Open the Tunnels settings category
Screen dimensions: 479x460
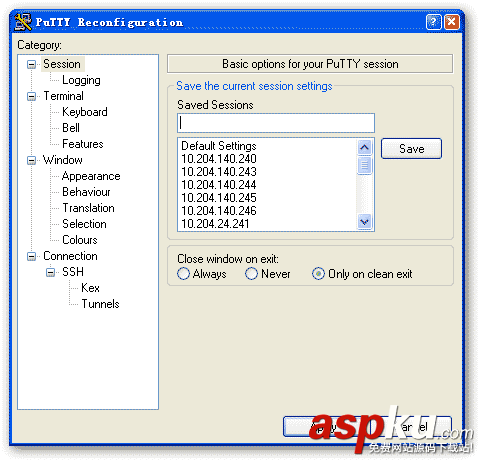click(x=100, y=304)
